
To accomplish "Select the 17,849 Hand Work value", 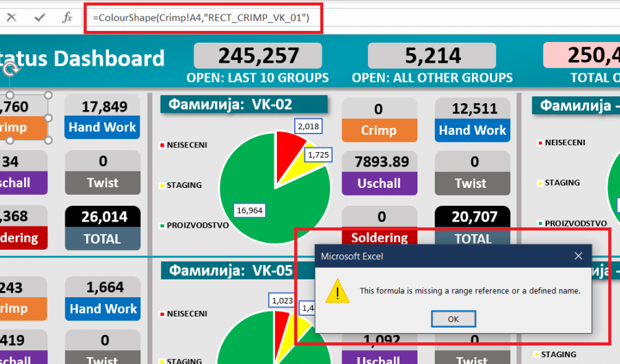I will (x=103, y=106).
